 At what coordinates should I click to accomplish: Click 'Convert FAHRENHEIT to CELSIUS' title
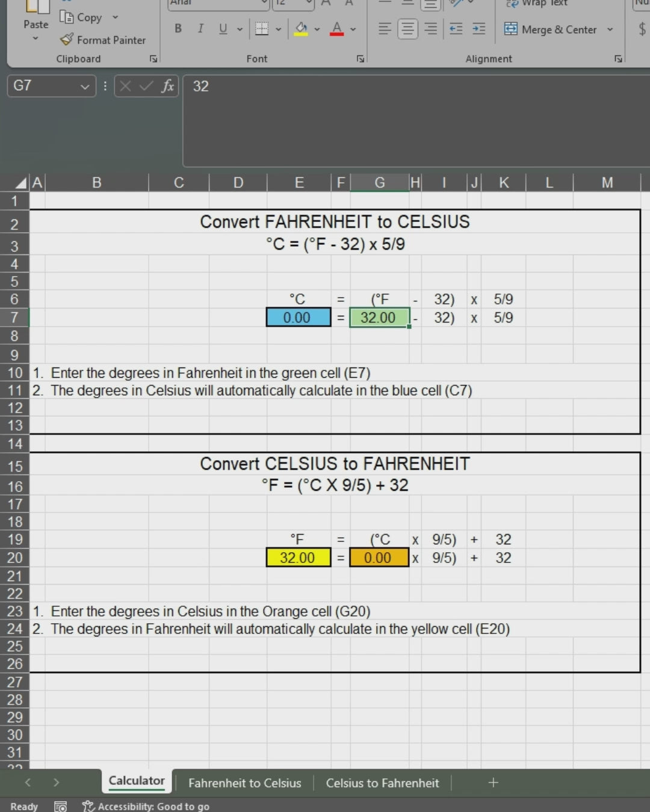point(335,222)
